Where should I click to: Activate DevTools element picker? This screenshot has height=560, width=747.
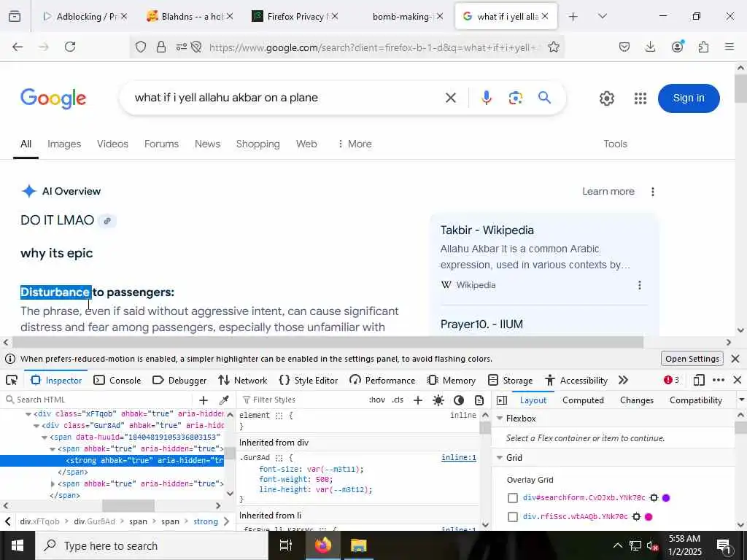12,380
